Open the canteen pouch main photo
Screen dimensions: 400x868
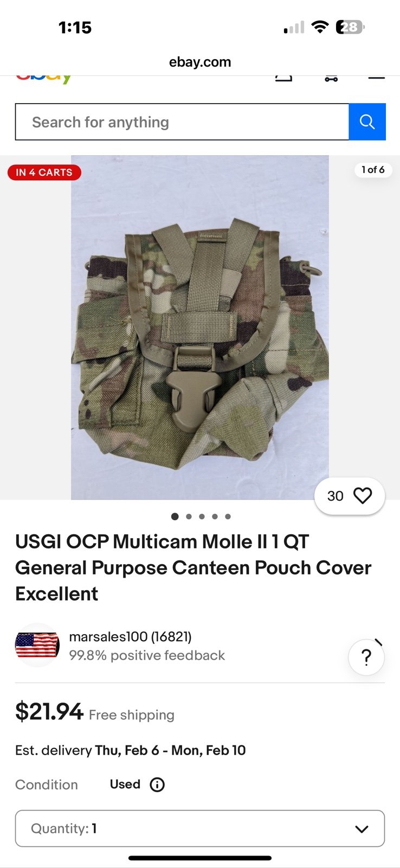tap(199, 327)
